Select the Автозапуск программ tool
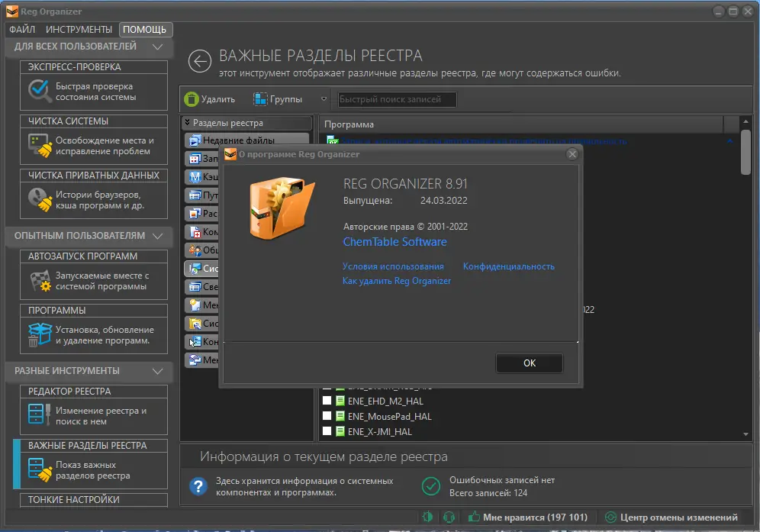Viewport: 760px width, 532px height. (92, 282)
